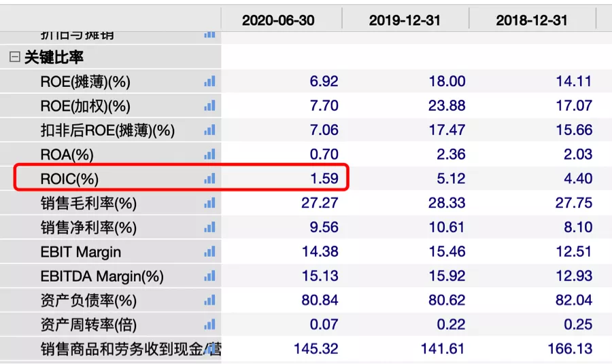Select the 销售商品和劳务收到现金 row label
The width and height of the screenshot is (612, 364).
coord(125,349)
